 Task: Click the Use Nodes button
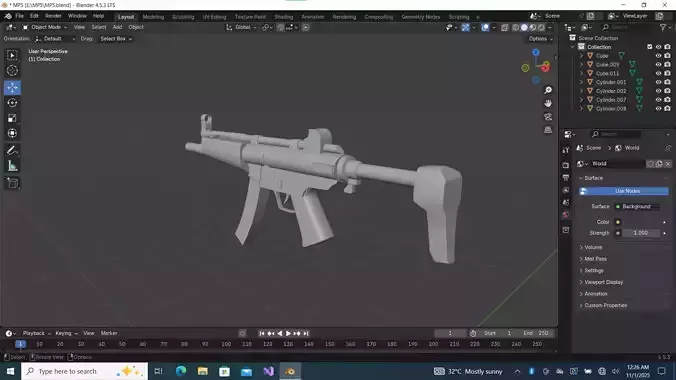(623, 191)
